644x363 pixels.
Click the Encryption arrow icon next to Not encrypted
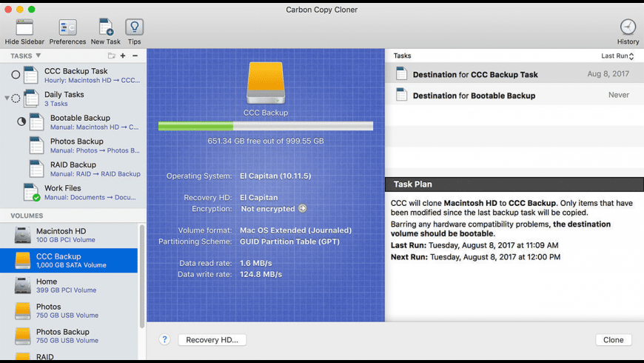(302, 208)
